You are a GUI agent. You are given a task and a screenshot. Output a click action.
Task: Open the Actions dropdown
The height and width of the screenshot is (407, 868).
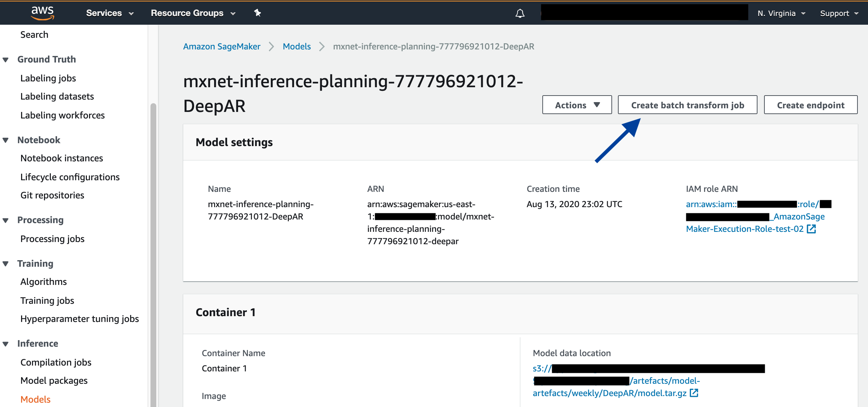click(577, 105)
